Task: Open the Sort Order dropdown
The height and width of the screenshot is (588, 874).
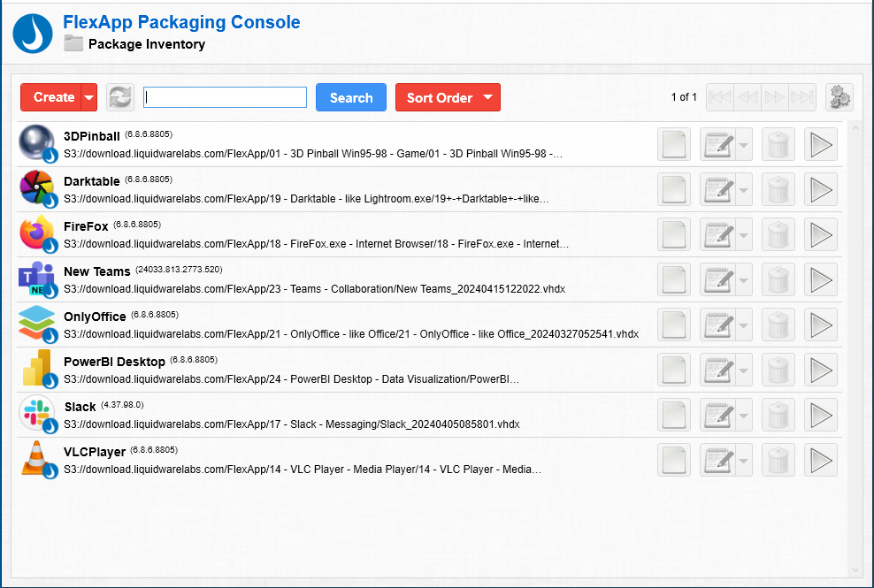Action: (x=448, y=97)
